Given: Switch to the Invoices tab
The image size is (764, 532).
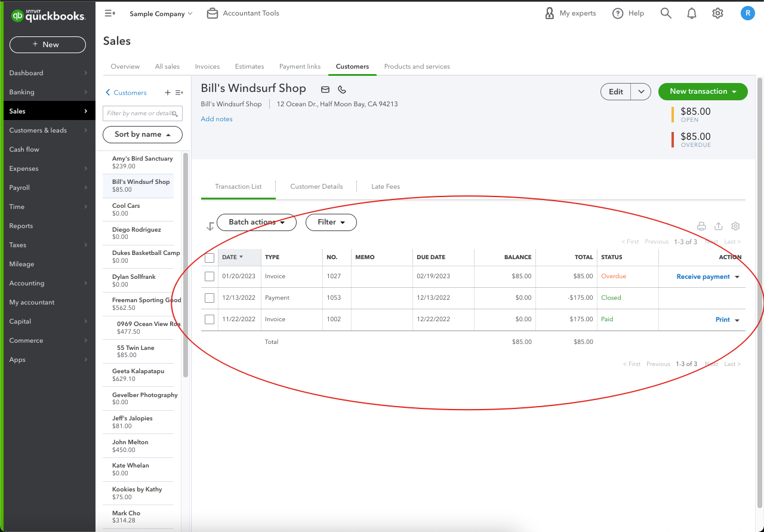Looking at the screenshot, I should coord(207,66).
